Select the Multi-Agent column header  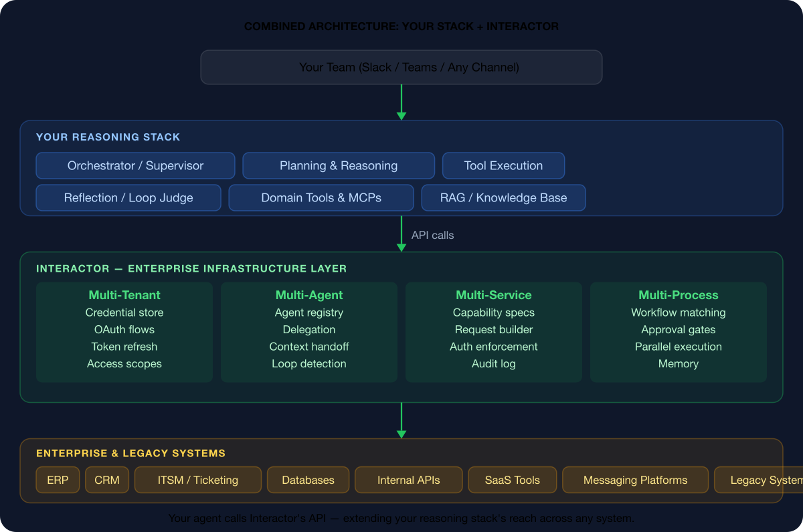tap(309, 295)
